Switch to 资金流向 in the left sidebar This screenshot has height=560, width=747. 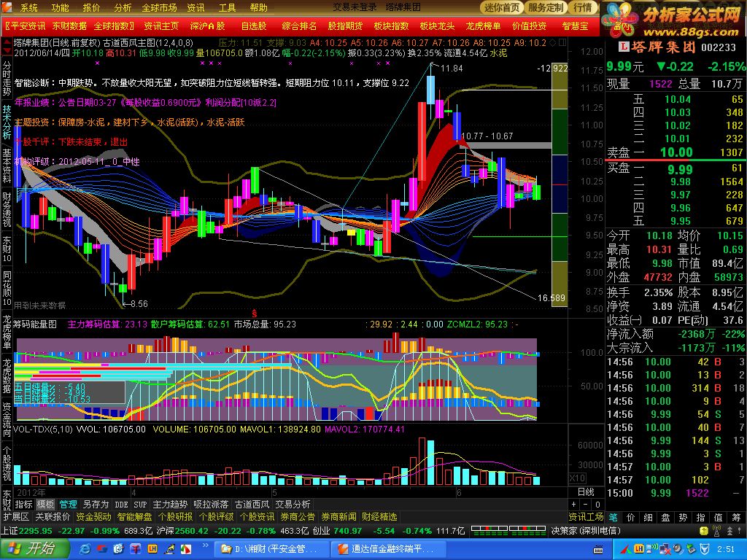point(7,420)
